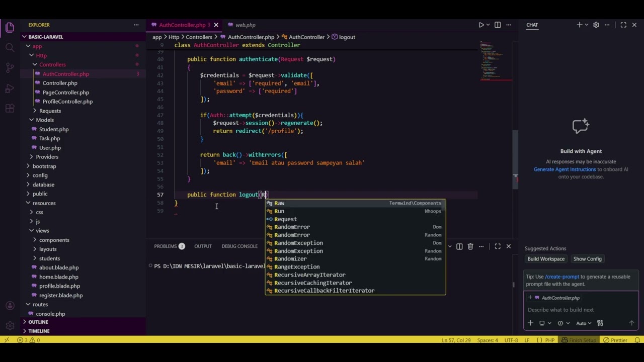
Task: Click the /create-prompt link
Action: point(562,277)
